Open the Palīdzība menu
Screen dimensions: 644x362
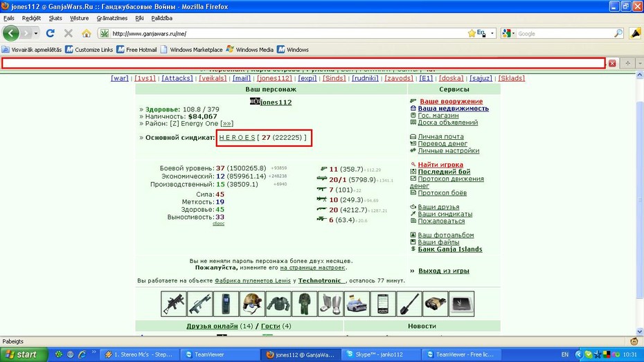tap(162, 18)
